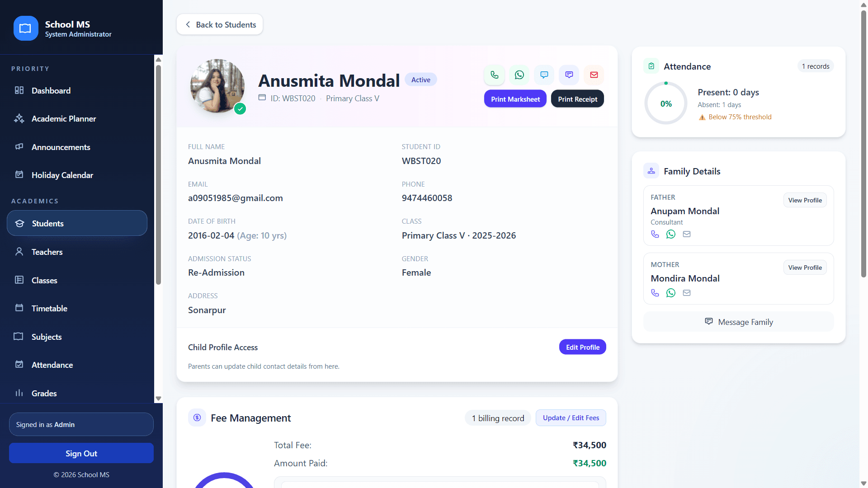Click the Gender value Female
Viewport: 868px width, 488px height.
[416, 272]
